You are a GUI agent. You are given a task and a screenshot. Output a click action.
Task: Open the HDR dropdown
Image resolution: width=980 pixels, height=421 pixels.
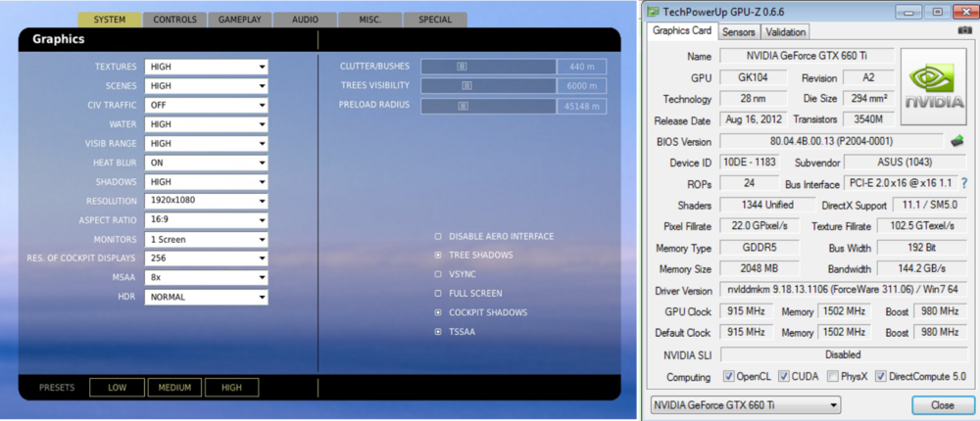click(x=206, y=298)
